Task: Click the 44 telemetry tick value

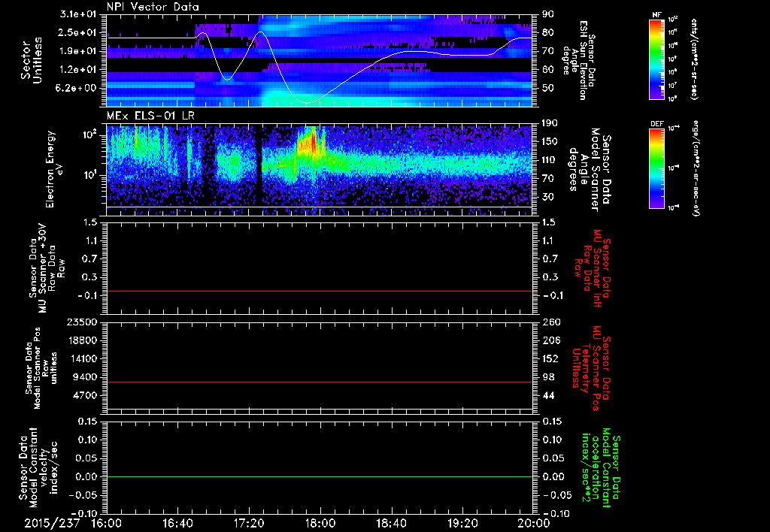Action: point(548,395)
